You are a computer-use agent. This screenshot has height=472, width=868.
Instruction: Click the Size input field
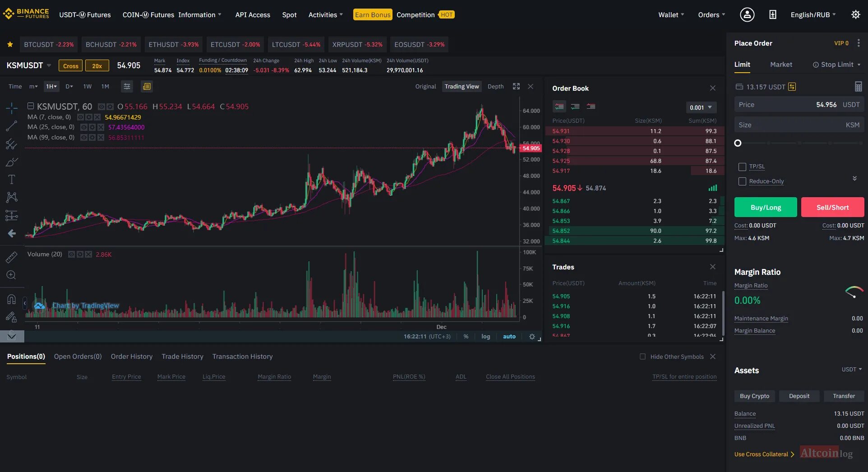[799, 125]
